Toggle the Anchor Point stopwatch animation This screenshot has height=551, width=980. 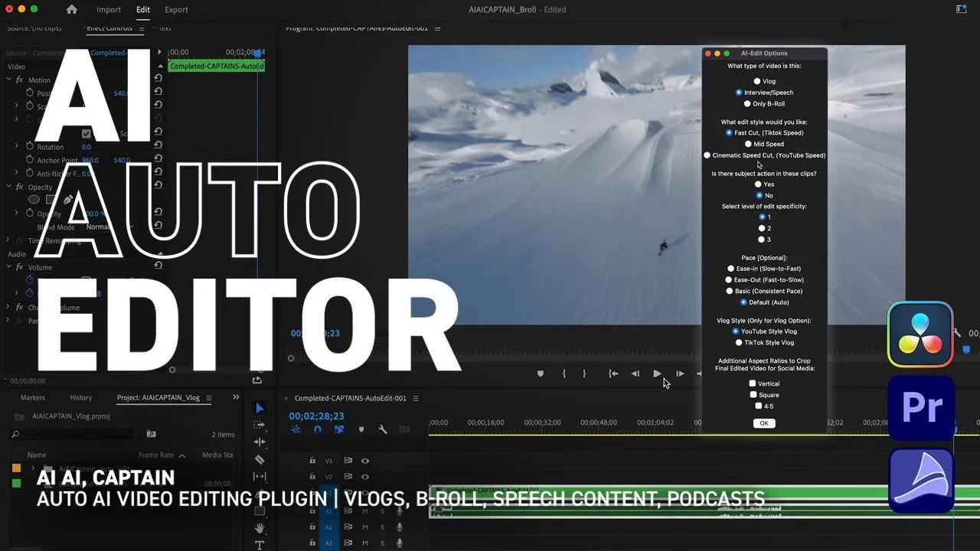click(x=30, y=160)
